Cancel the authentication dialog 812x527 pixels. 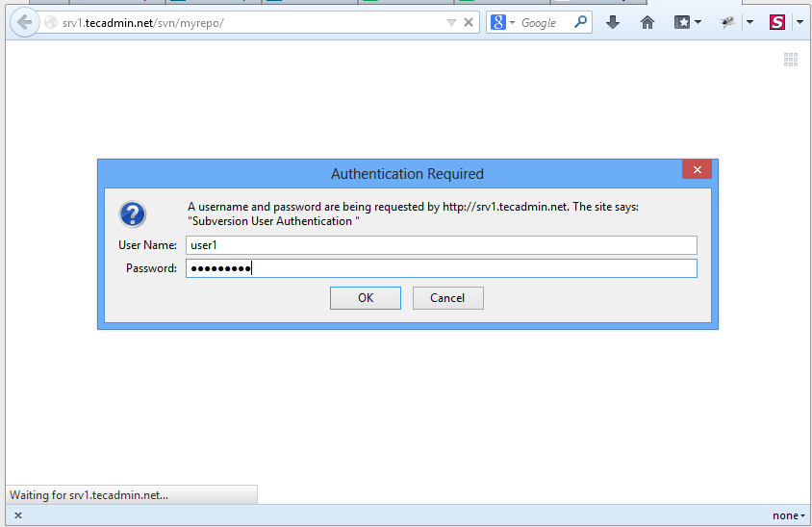[447, 298]
